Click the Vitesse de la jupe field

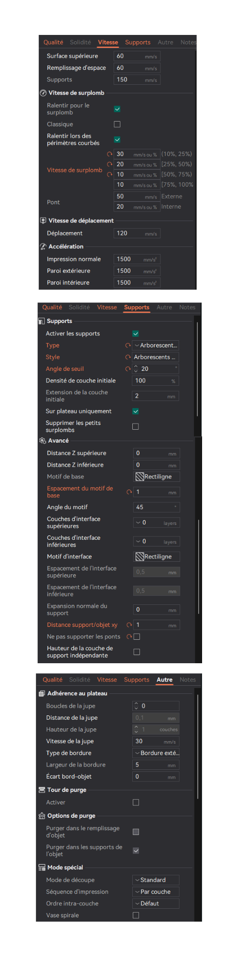156,741
